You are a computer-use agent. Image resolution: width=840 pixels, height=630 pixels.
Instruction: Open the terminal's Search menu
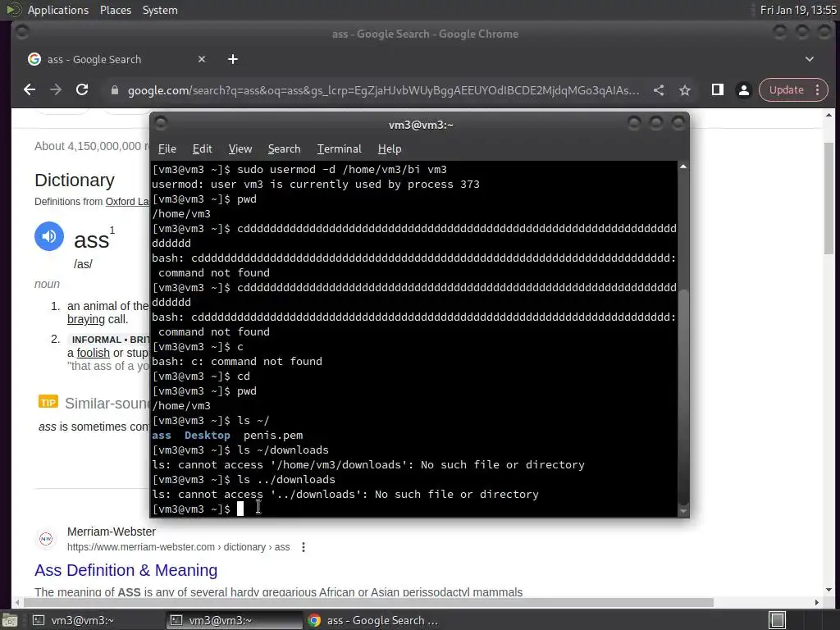click(x=284, y=149)
